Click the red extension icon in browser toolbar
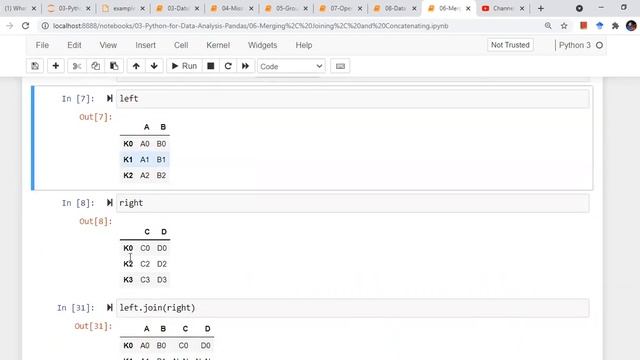The image size is (640, 360). (584, 26)
